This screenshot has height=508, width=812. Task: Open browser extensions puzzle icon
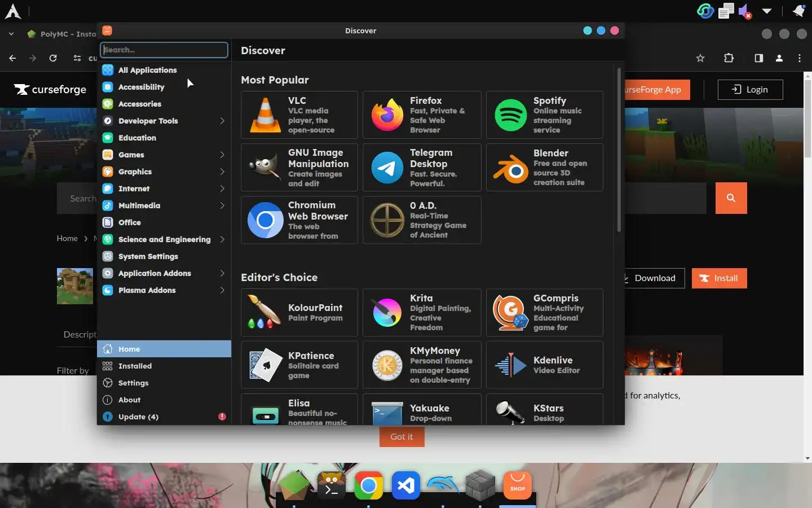pos(729,58)
